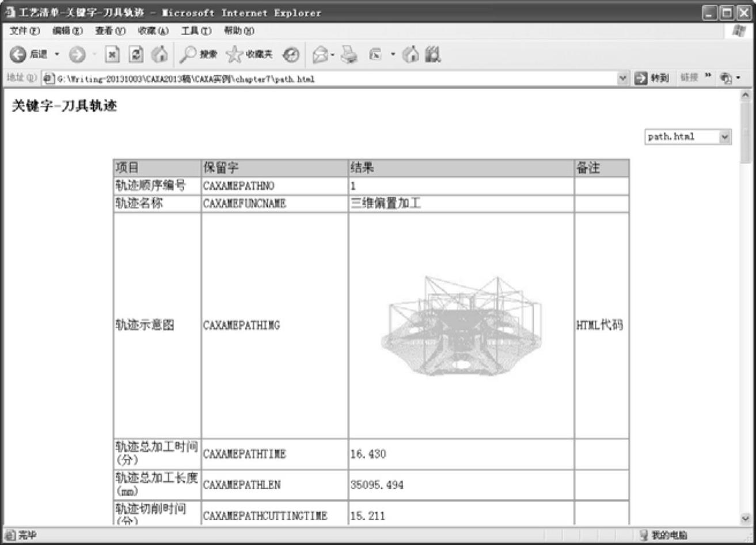Click the vertical scrollbar down arrow
Screen dimensions: 756x545
click(746, 519)
